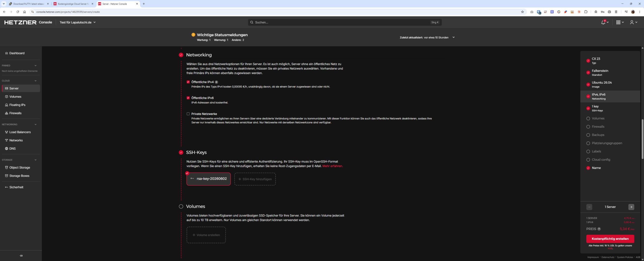This screenshot has height=261, width=644.
Task: Bookmark this page with star icon
Action: 522,12
